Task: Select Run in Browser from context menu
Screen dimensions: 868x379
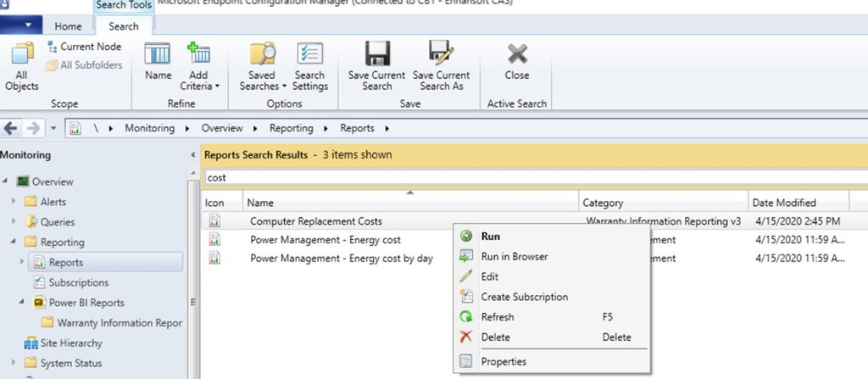Action: [515, 257]
